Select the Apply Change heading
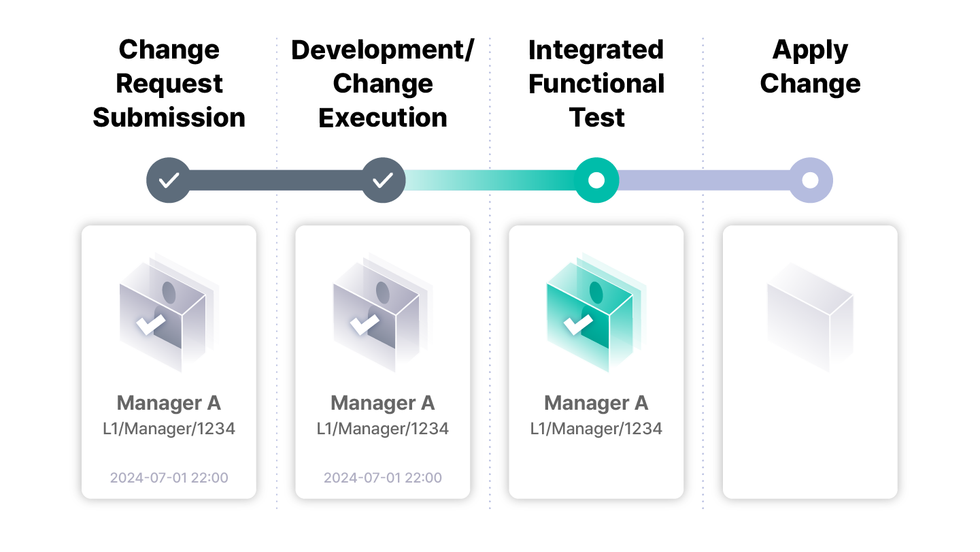980x552 pixels. (x=810, y=67)
